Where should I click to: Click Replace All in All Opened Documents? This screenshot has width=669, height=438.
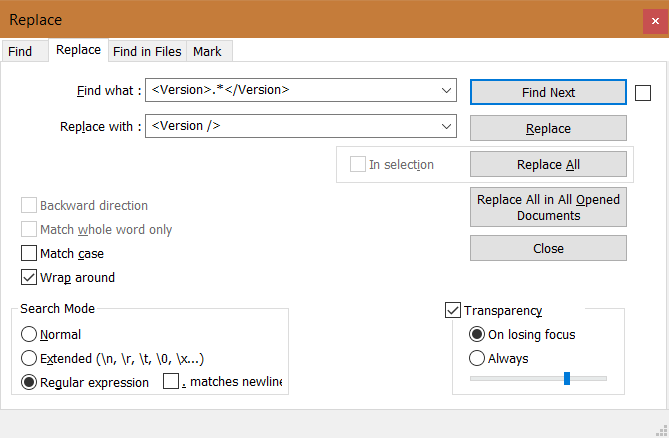(548, 207)
